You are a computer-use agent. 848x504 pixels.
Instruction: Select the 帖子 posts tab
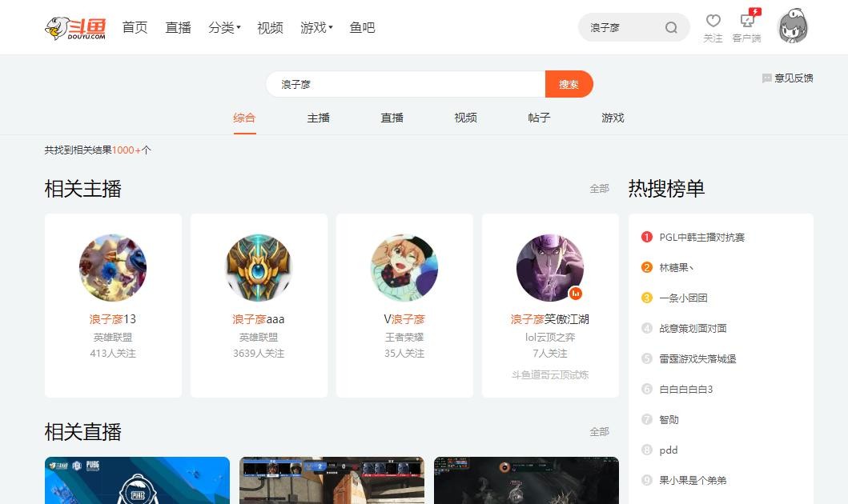539,118
